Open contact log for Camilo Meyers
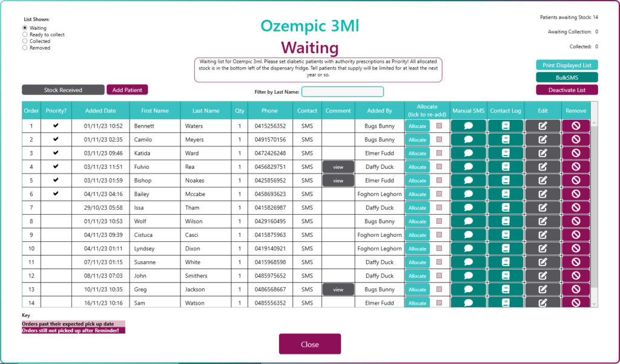 click(506, 140)
